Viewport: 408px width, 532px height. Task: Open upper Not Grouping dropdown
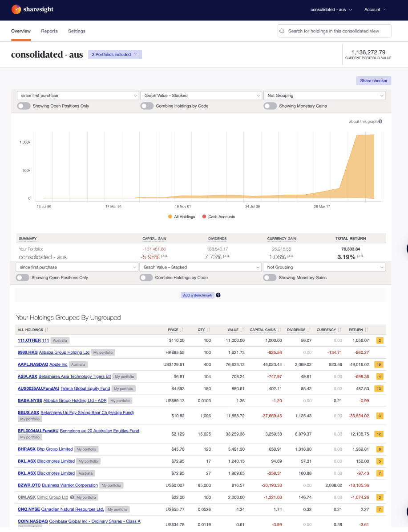[x=324, y=96]
